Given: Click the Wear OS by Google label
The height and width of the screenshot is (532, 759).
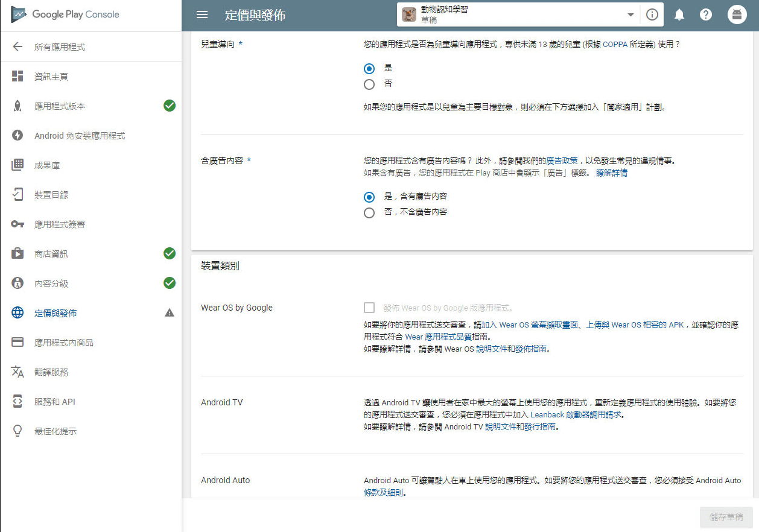Looking at the screenshot, I should pyautogui.click(x=237, y=308).
